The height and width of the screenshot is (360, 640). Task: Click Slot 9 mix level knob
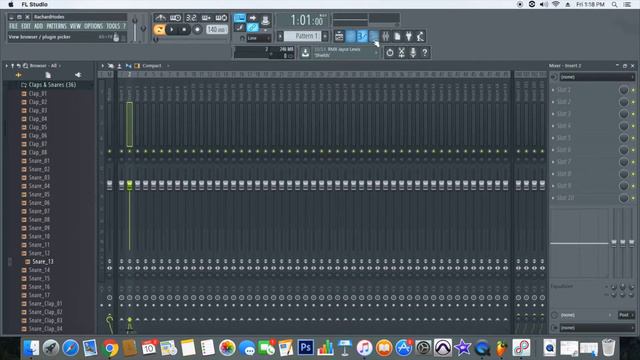pos(624,186)
